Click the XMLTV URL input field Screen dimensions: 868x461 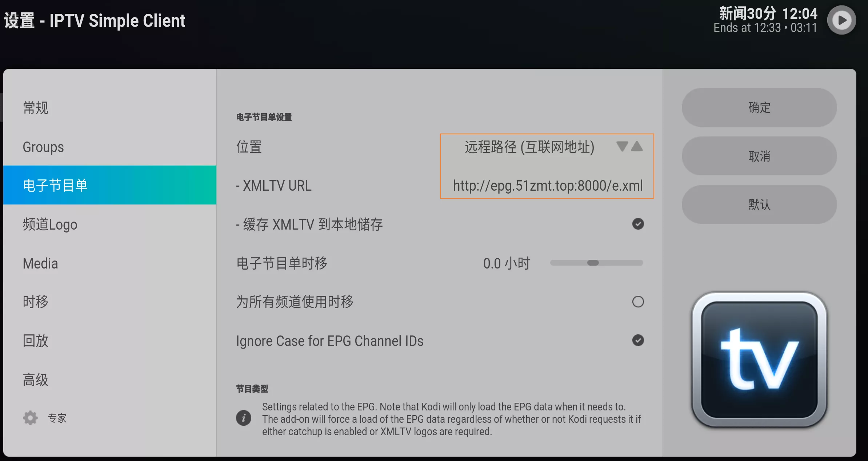[x=545, y=185]
